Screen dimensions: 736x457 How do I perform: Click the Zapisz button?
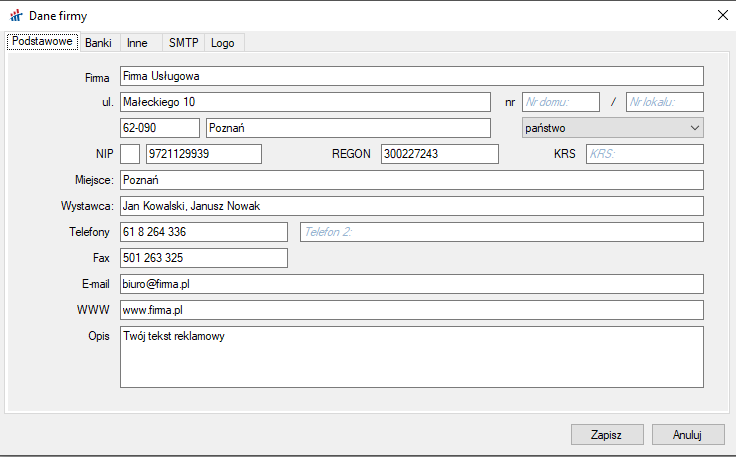point(607,435)
